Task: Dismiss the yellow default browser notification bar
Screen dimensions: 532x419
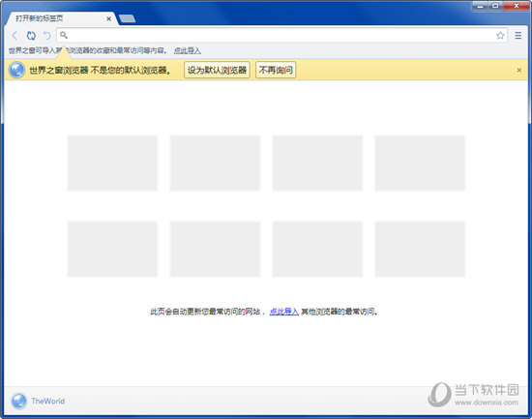Action: [518, 71]
